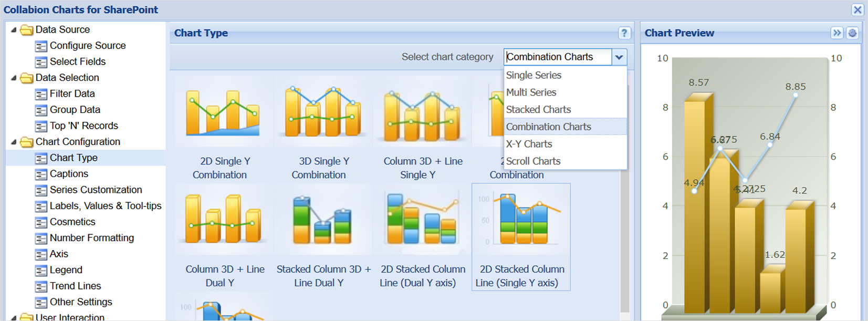The width and height of the screenshot is (868, 321).
Task: Click the Series Customization page icon
Action: (41, 190)
